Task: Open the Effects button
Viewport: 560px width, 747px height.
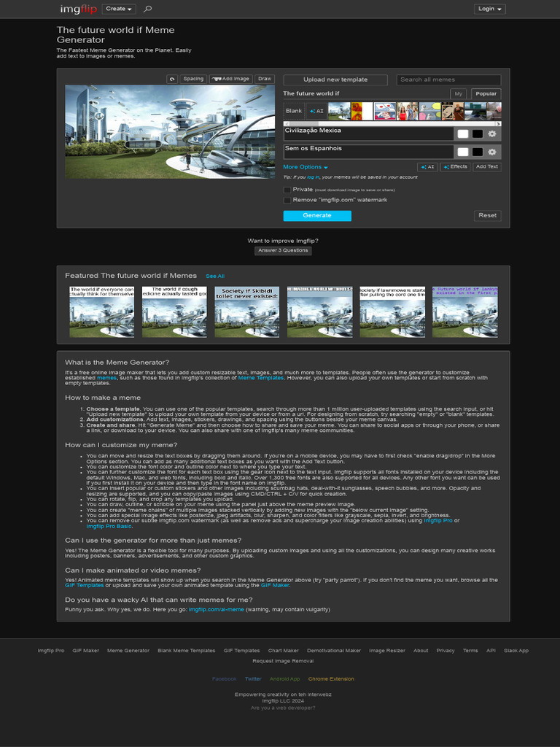Action: 456,167
